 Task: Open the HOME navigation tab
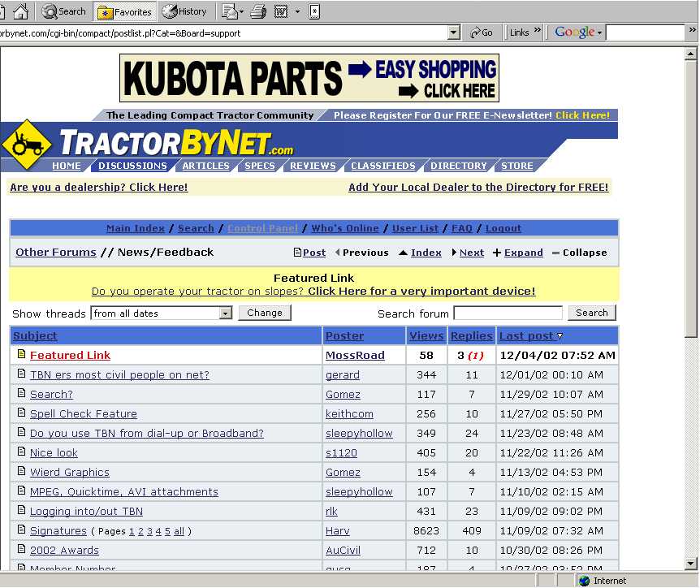coord(67,166)
